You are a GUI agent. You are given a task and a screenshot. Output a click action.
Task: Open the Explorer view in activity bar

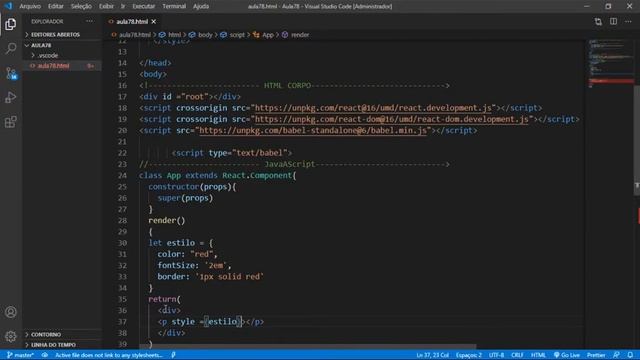[11, 24]
